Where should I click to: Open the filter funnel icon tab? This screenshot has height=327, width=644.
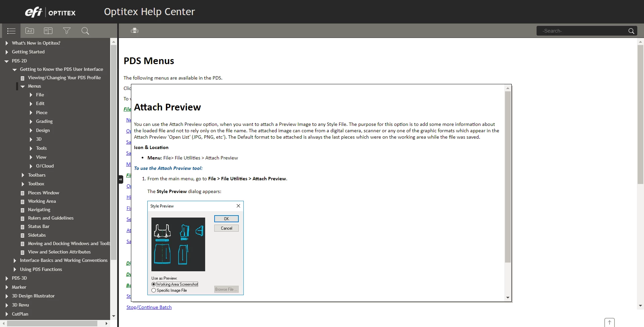point(67,31)
